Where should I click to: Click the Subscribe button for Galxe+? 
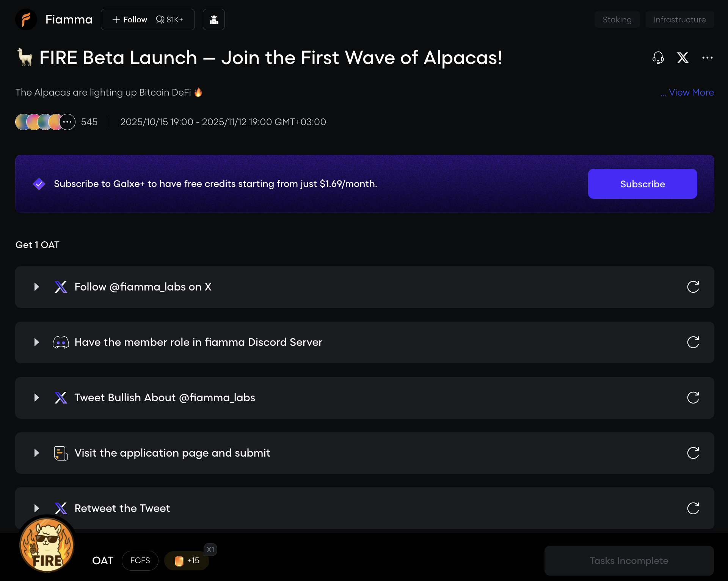pos(642,184)
